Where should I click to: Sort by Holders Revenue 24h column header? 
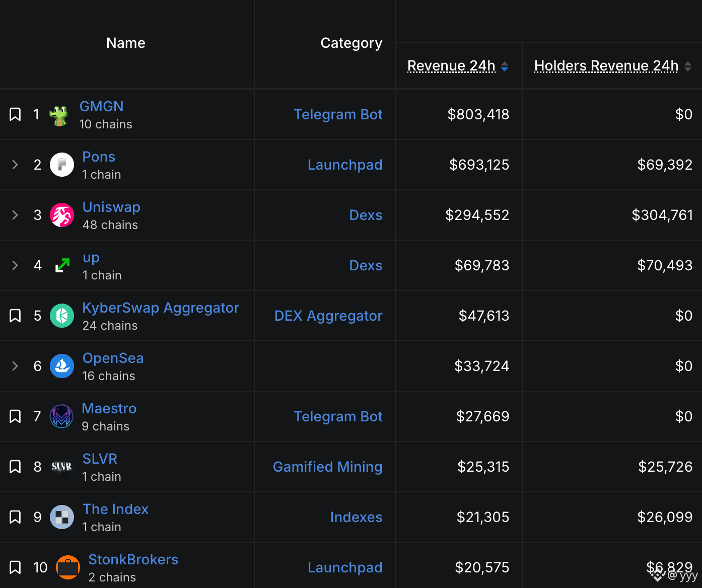click(606, 66)
